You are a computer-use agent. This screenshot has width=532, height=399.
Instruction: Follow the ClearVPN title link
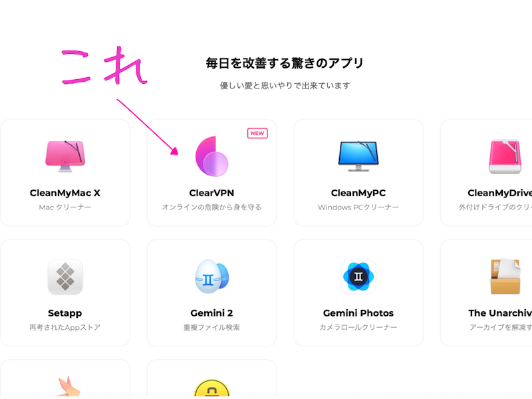(x=211, y=193)
